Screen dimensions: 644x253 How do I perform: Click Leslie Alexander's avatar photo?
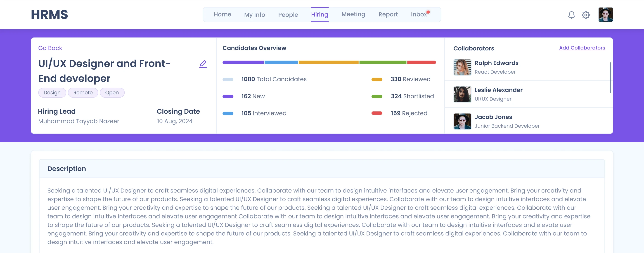[462, 94]
